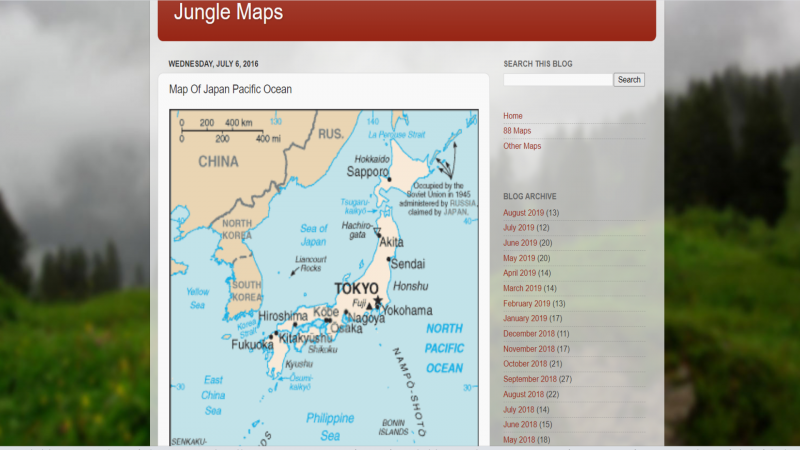Viewport: 800px width, 450px height.
Task: Open the Other Maps page
Action: pos(522,146)
